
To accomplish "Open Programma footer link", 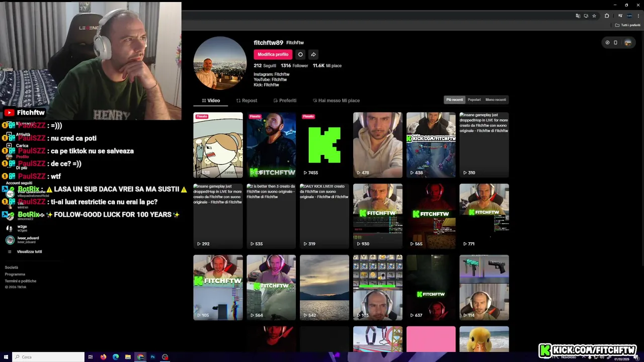I will point(15,275).
